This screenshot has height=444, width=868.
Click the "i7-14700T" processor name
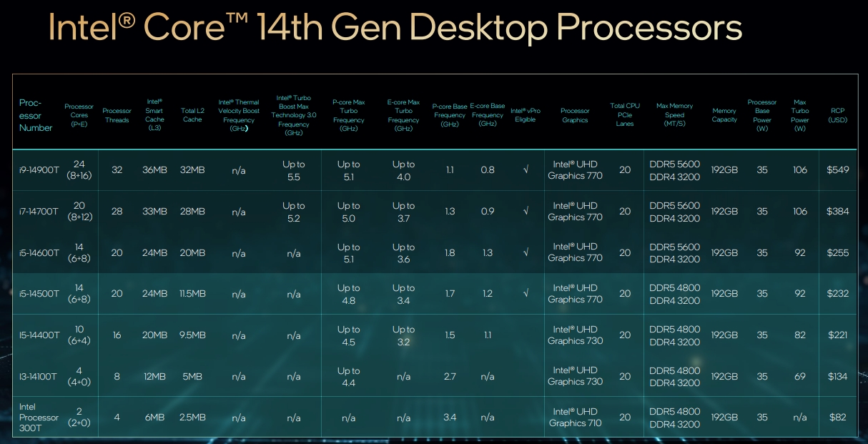click(39, 212)
